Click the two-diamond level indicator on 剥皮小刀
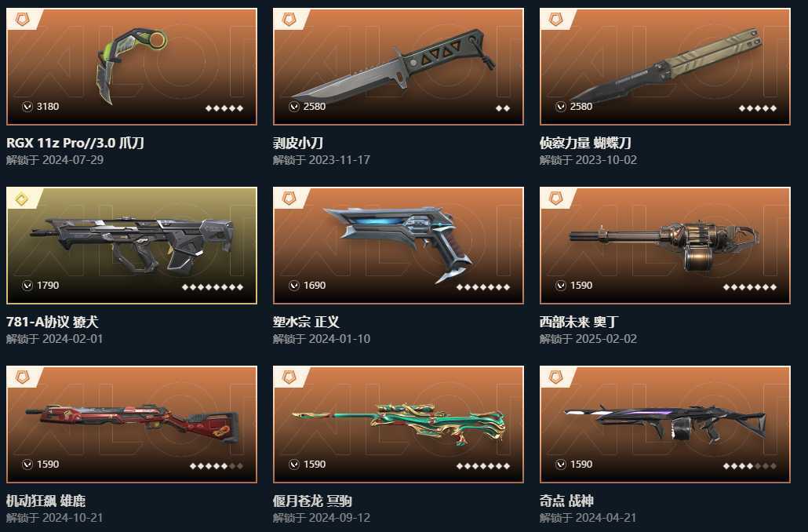Image resolution: width=808 pixels, height=532 pixels. [x=502, y=107]
